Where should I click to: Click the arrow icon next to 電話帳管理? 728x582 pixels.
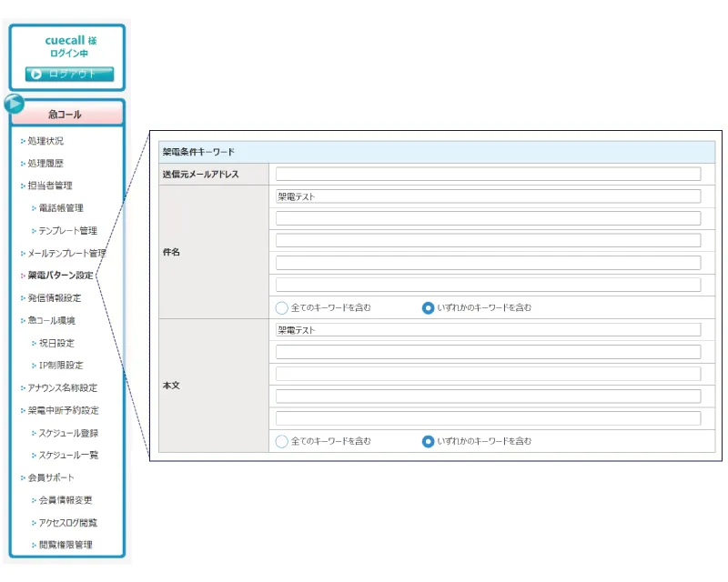(x=34, y=208)
